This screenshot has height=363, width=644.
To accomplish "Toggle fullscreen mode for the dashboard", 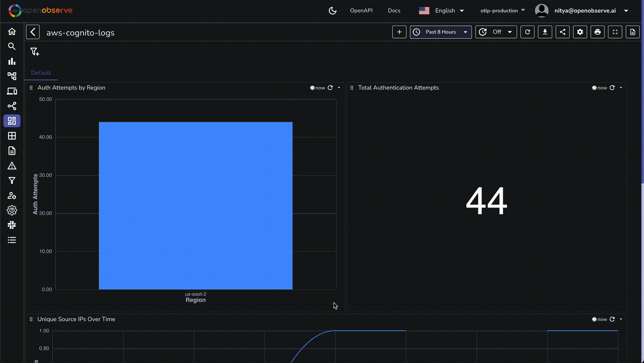I will click(615, 32).
